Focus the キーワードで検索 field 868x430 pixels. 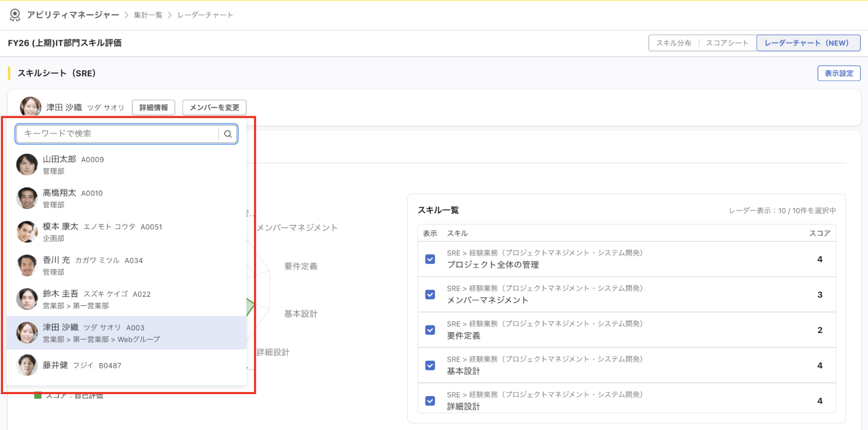pyautogui.click(x=117, y=134)
